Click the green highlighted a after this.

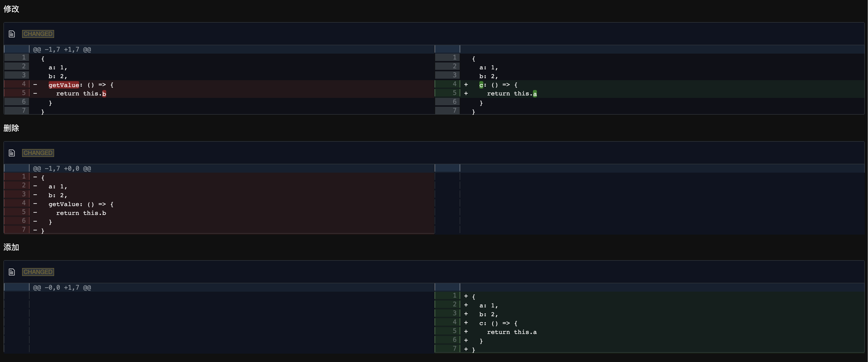click(x=535, y=94)
